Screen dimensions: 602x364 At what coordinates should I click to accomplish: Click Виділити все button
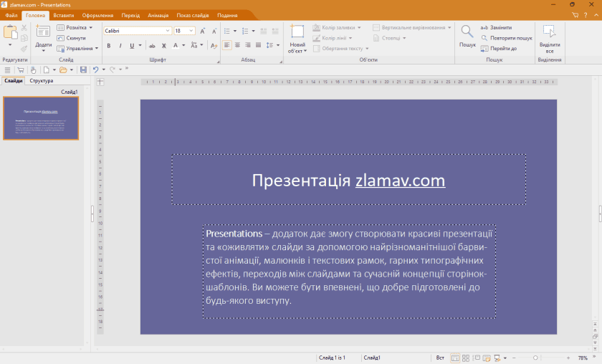click(x=550, y=39)
